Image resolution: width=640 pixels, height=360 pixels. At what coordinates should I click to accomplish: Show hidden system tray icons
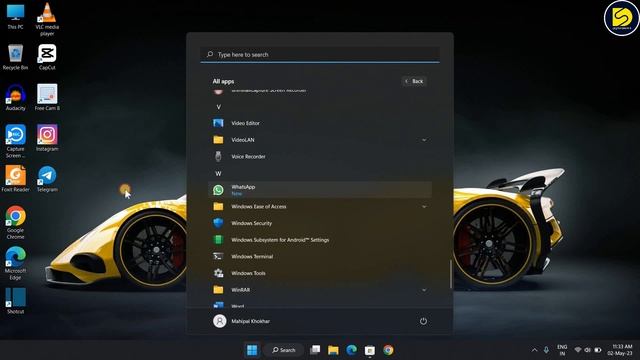[534, 350]
